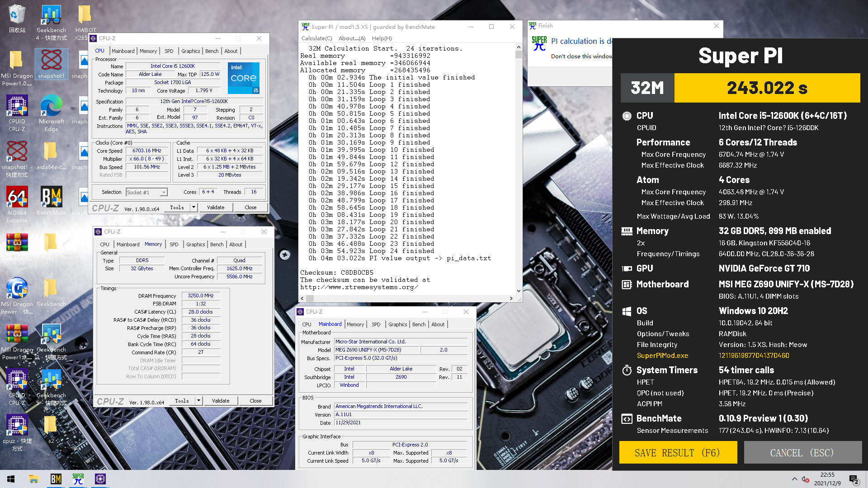Open the cpuz shortcut desktop icon
This screenshot has width=868, height=488.
coord(17,432)
